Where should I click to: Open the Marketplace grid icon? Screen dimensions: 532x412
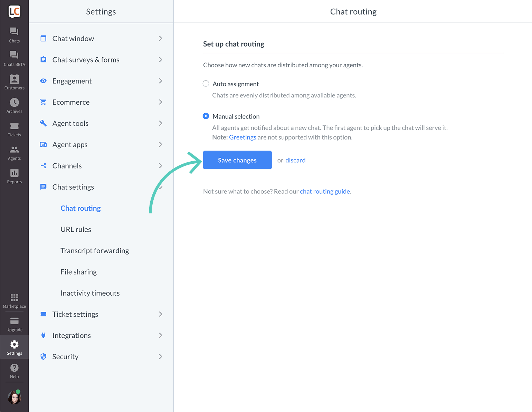14,297
